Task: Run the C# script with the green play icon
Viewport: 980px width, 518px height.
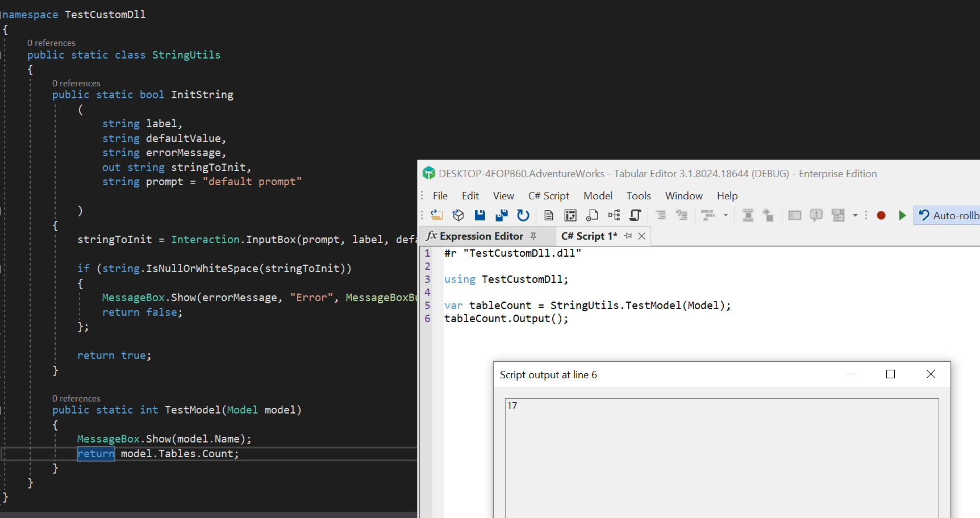Action: coord(903,215)
